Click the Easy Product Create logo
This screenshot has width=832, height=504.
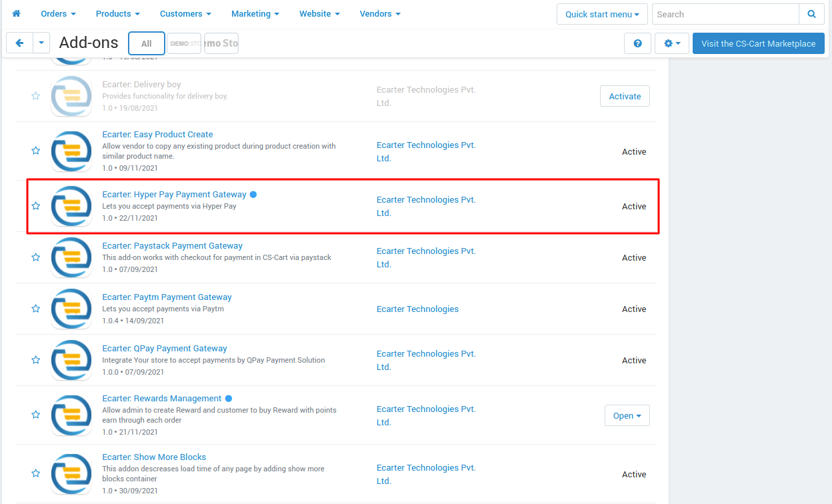[x=71, y=151]
